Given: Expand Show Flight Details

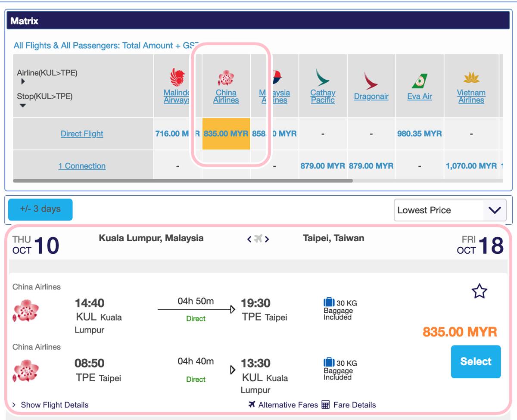Looking at the screenshot, I should (x=50, y=405).
